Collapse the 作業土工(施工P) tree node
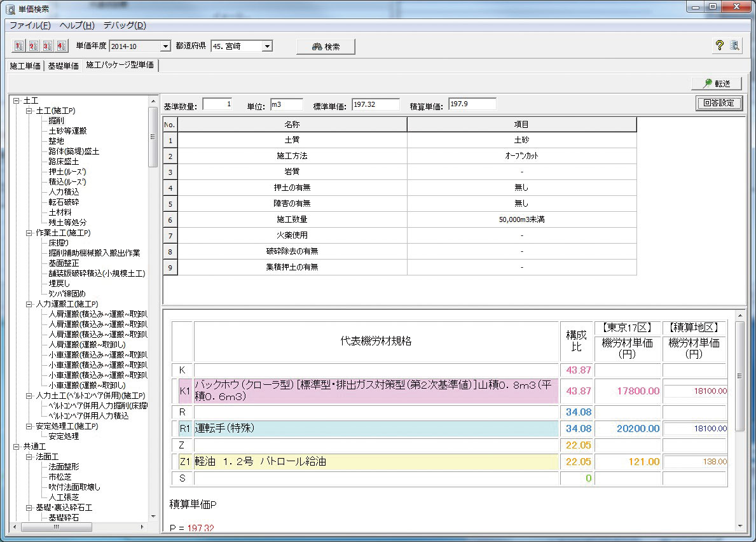Viewport: 756px width, 542px height. [x=29, y=233]
